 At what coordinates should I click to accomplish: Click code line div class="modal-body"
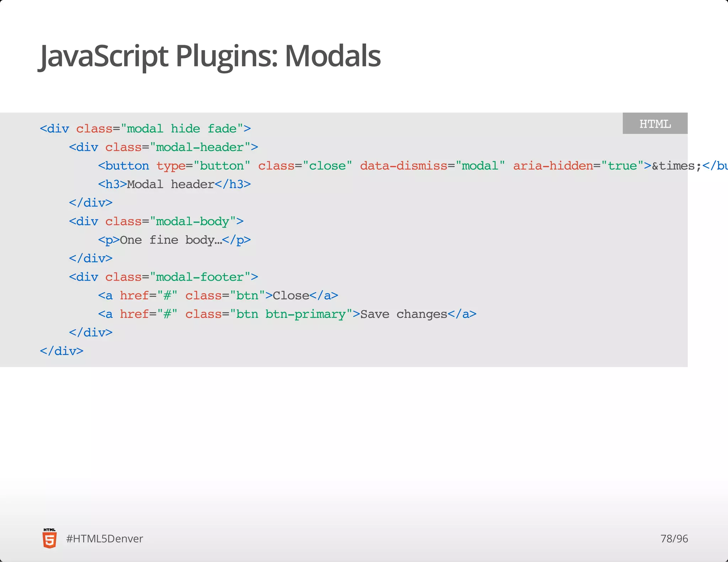coord(156,221)
